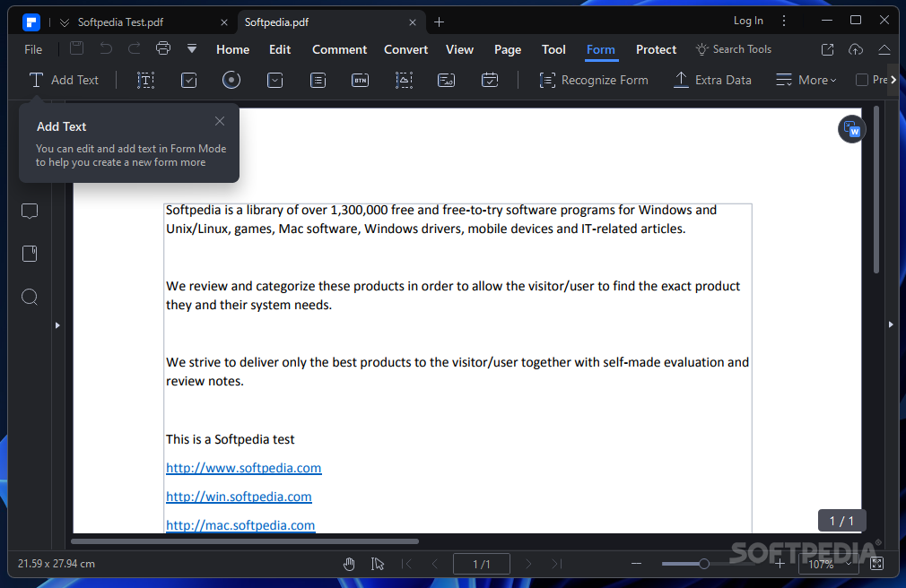The width and height of the screenshot is (906, 588).
Task: Click the page number field 1/1
Action: tap(482, 564)
